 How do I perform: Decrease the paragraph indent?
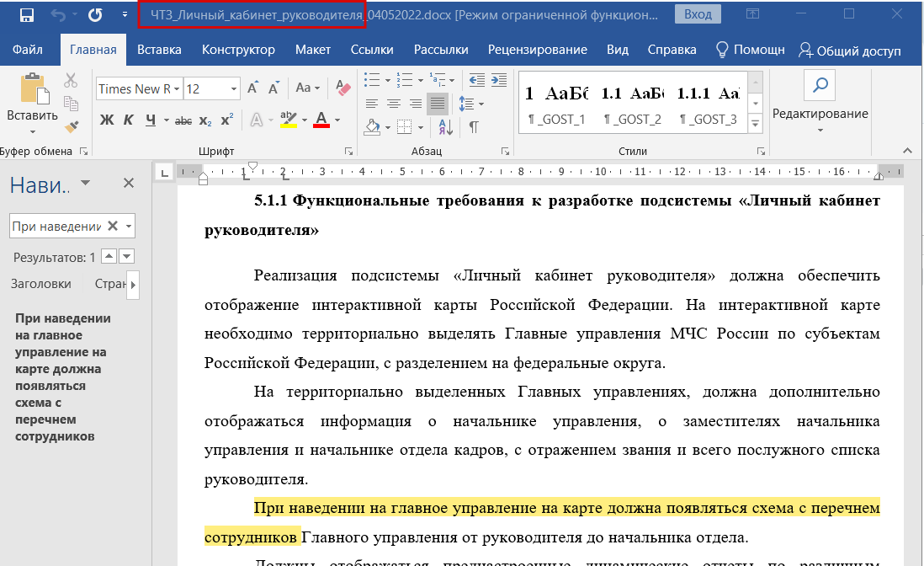click(x=477, y=79)
